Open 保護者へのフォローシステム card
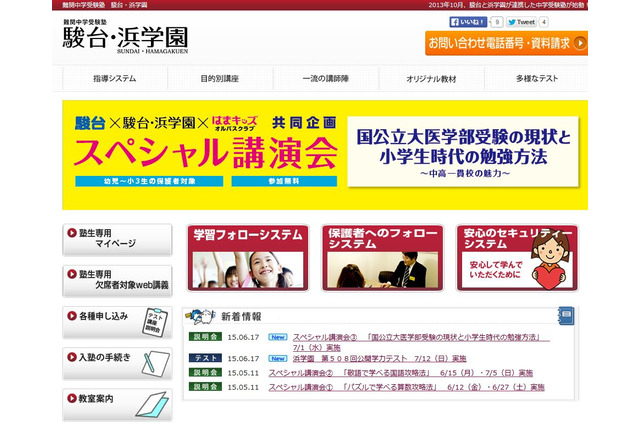The height and width of the screenshot is (426, 640). (382, 258)
